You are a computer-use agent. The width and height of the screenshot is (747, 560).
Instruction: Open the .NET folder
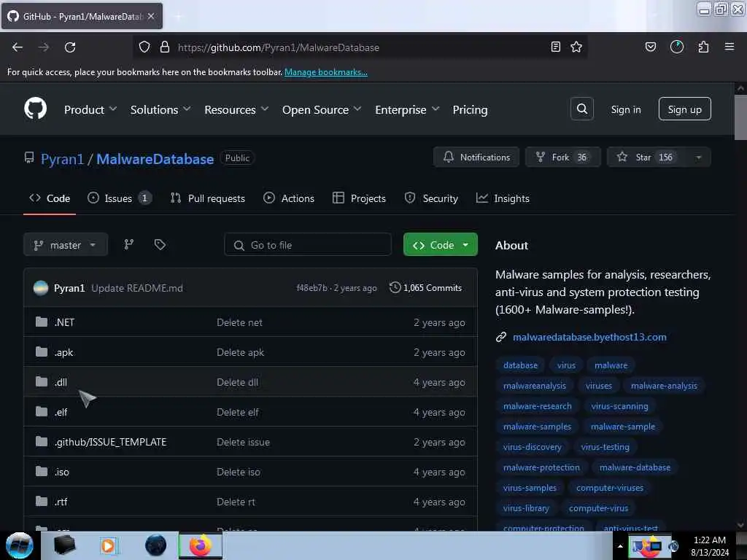[64, 322]
